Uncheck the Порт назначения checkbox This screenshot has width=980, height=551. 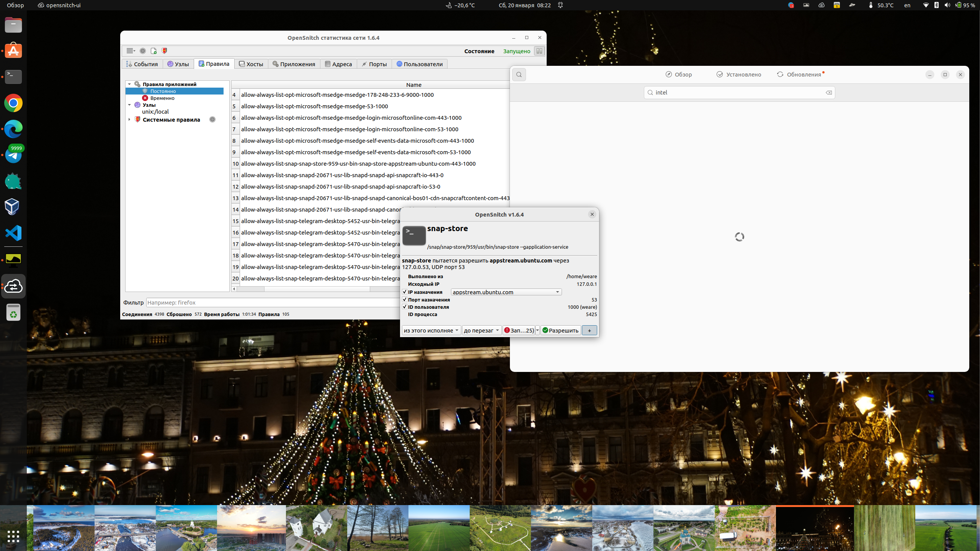coord(405,300)
